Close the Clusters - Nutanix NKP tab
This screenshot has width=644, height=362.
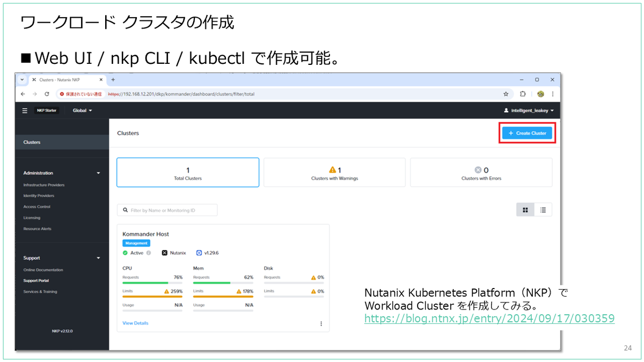tap(100, 79)
